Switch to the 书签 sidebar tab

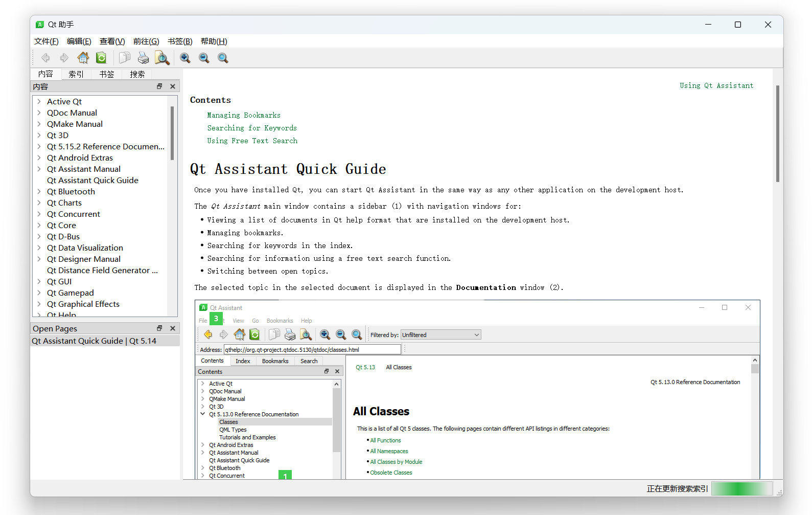(x=107, y=74)
